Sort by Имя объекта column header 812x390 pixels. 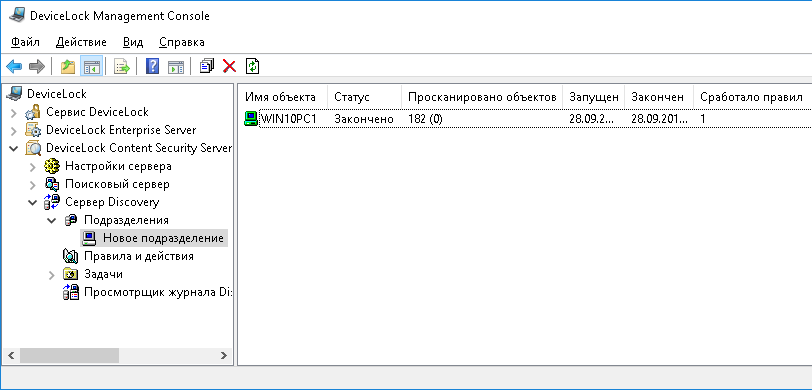tap(283, 97)
